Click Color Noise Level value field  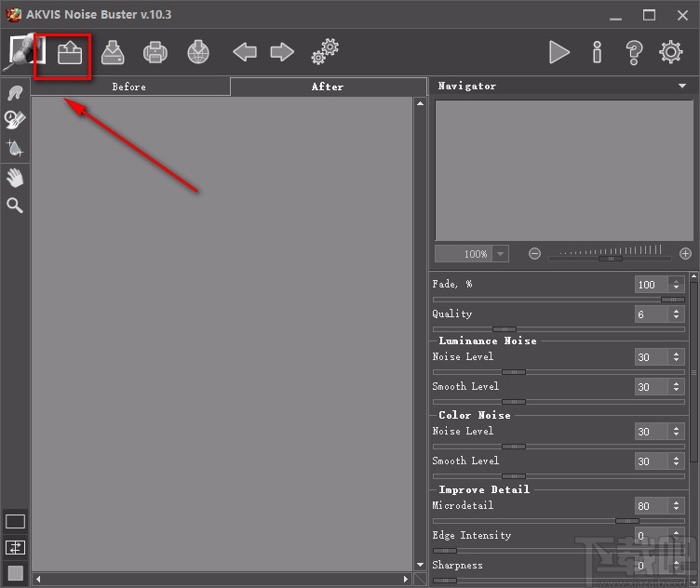click(651, 432)
